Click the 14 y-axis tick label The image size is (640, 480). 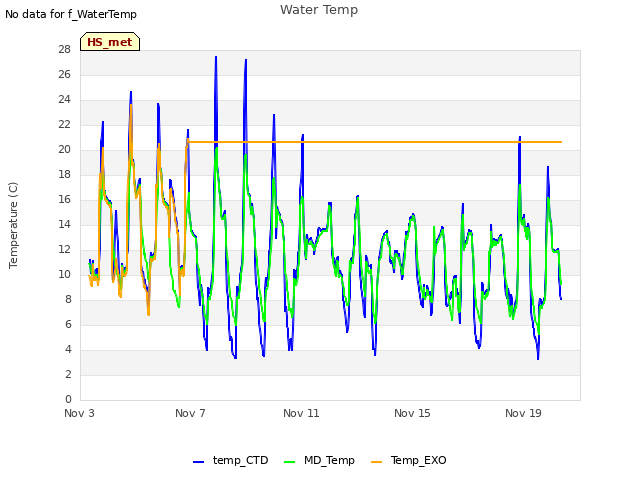pyautogui.click(x=64, y=224)
